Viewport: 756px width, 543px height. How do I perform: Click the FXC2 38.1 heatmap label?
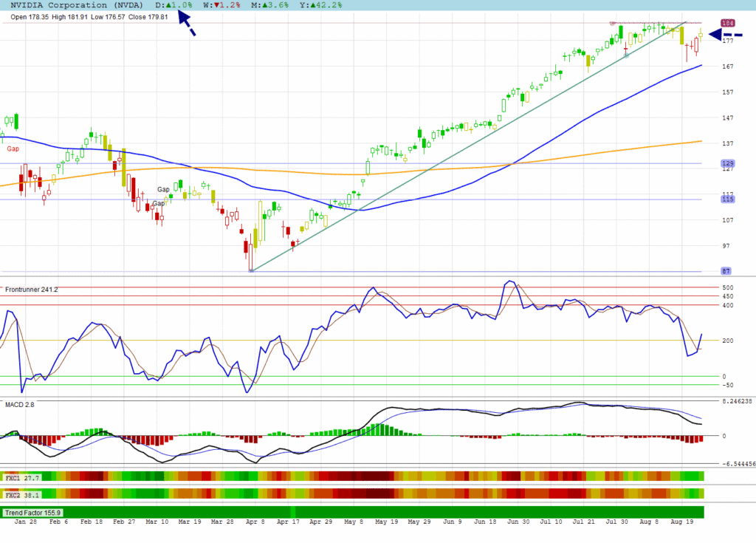point(22,495)
